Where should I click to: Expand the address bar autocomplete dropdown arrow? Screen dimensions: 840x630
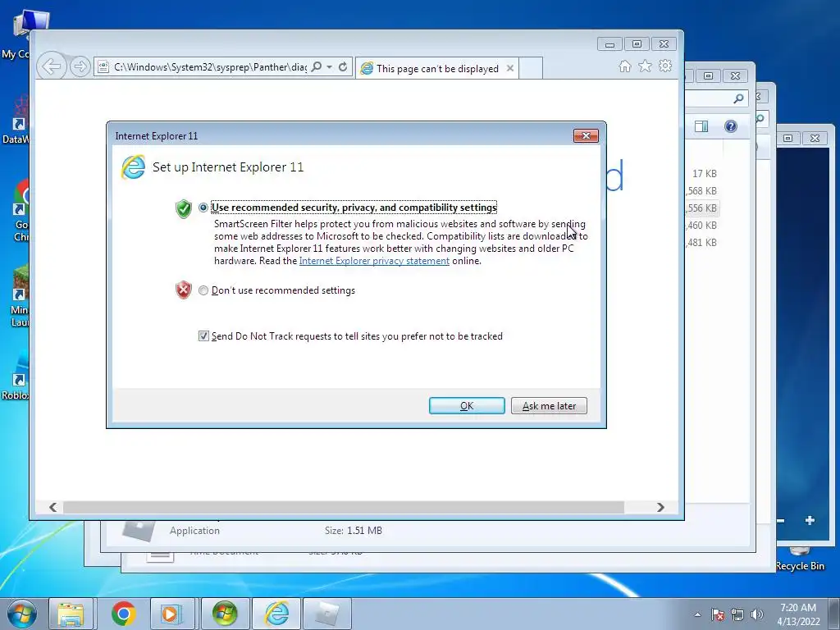click(330, 67)
